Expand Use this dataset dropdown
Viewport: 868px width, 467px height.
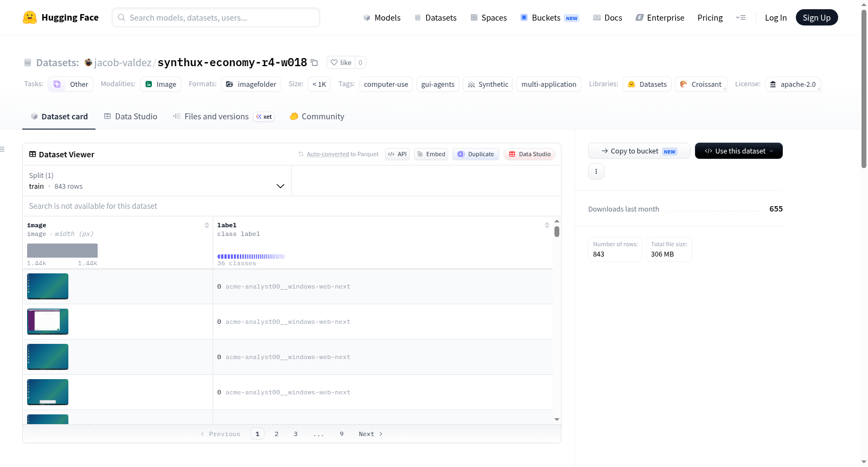(x=738, y=151)
